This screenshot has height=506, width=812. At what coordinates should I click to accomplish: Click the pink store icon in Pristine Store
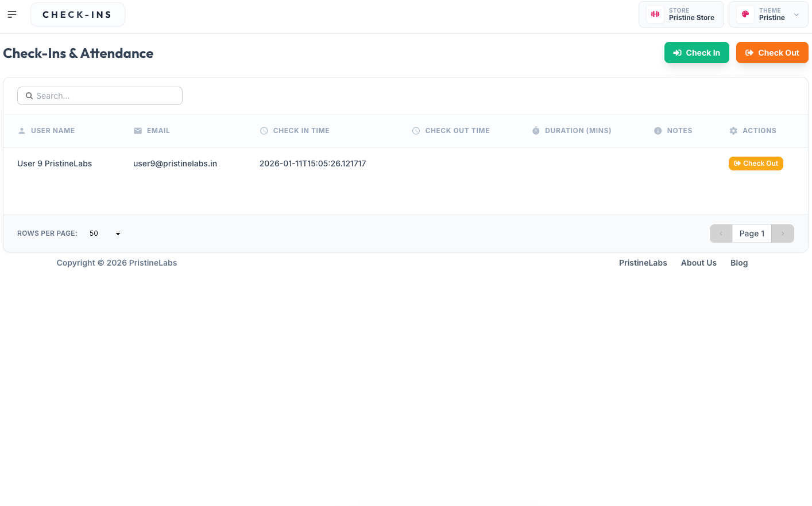(x=655, y=14)
